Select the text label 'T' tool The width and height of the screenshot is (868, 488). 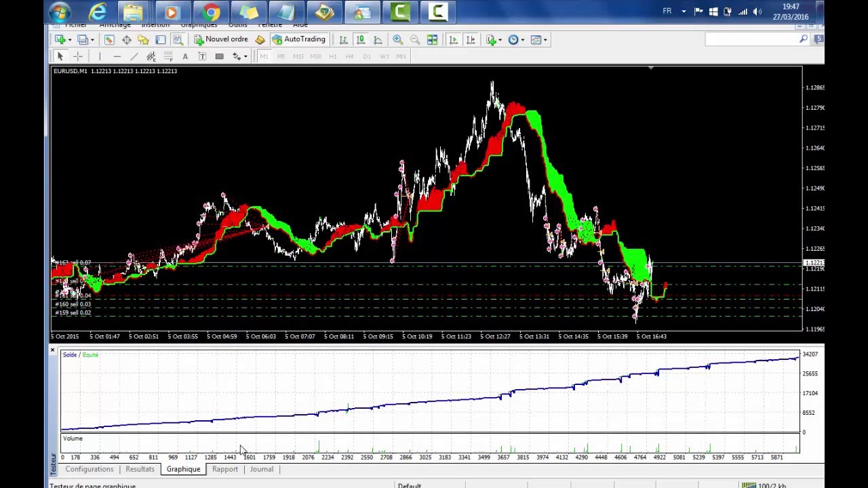[x=202, y=56]
